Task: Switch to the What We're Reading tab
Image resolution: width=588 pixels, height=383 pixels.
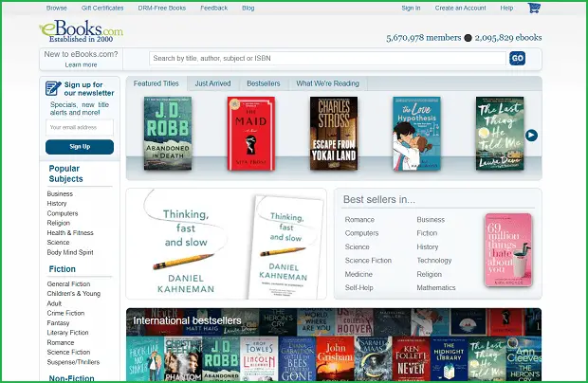Action: click(x=327, y=83)
